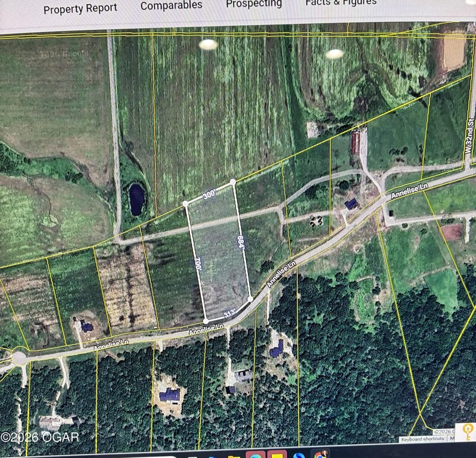
Task: Click the parcel's northwest corner marker
Action: click(186, 204)
